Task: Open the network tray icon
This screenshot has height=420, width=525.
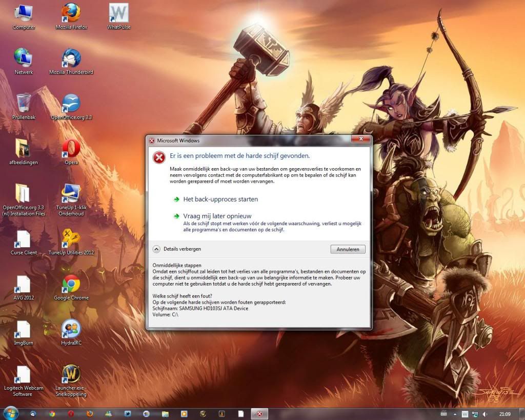Action: [475, 414]
